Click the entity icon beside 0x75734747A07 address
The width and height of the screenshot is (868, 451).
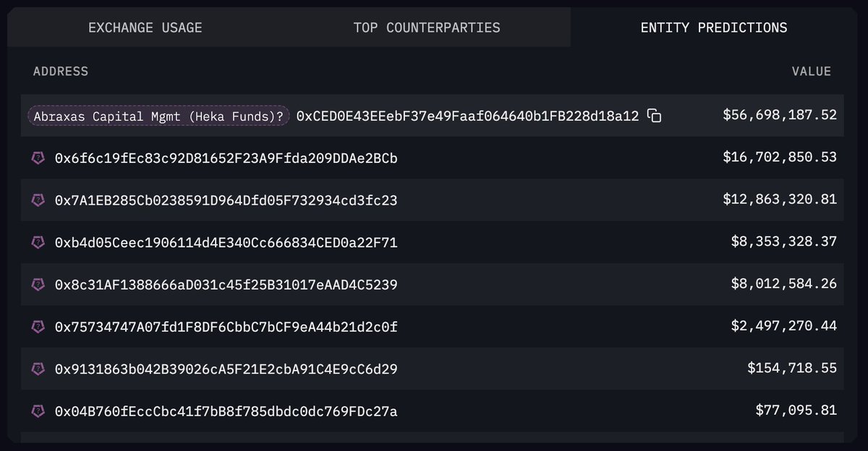(38, 327)
